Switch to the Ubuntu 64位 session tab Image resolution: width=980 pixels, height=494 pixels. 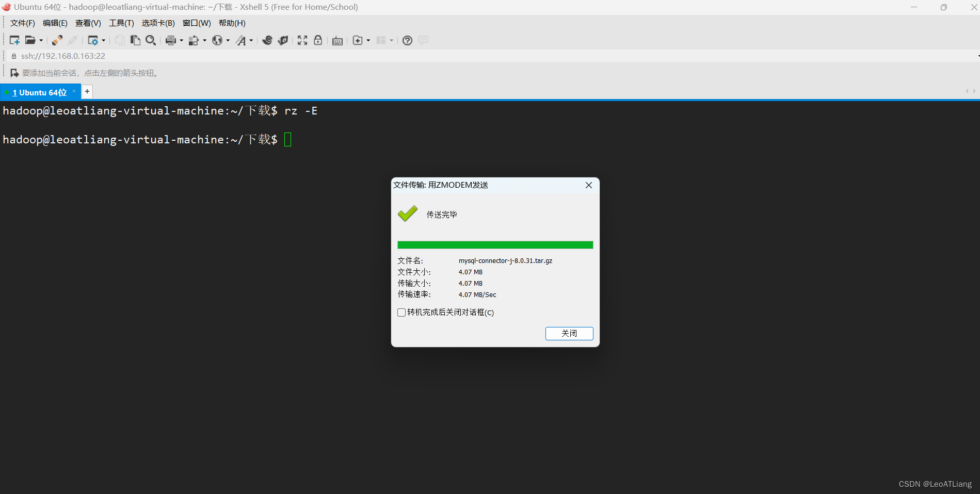[40, 92]
